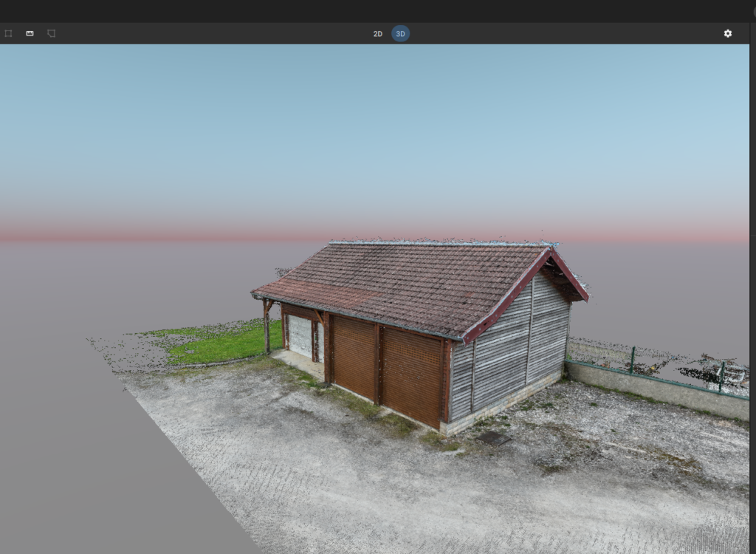Screen dimensions: 756x554
Task: Click the red gable trim on the roof edge
Action: 509,293
